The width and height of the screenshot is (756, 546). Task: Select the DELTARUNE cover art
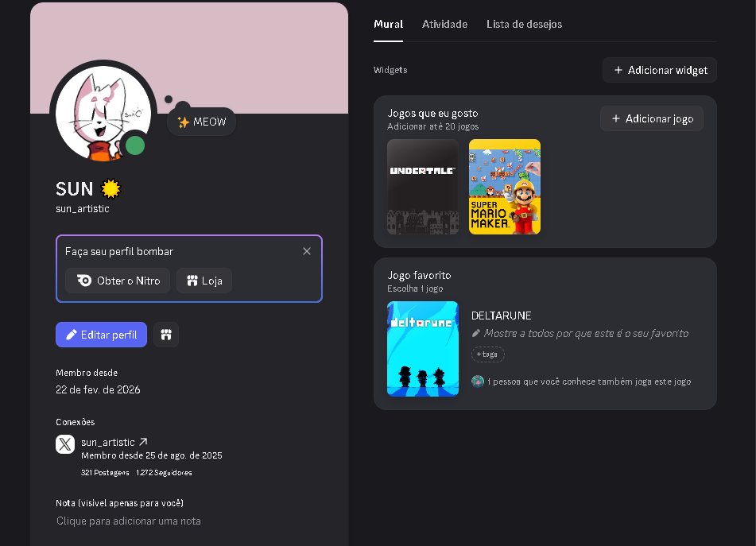(x=423, y=349)
